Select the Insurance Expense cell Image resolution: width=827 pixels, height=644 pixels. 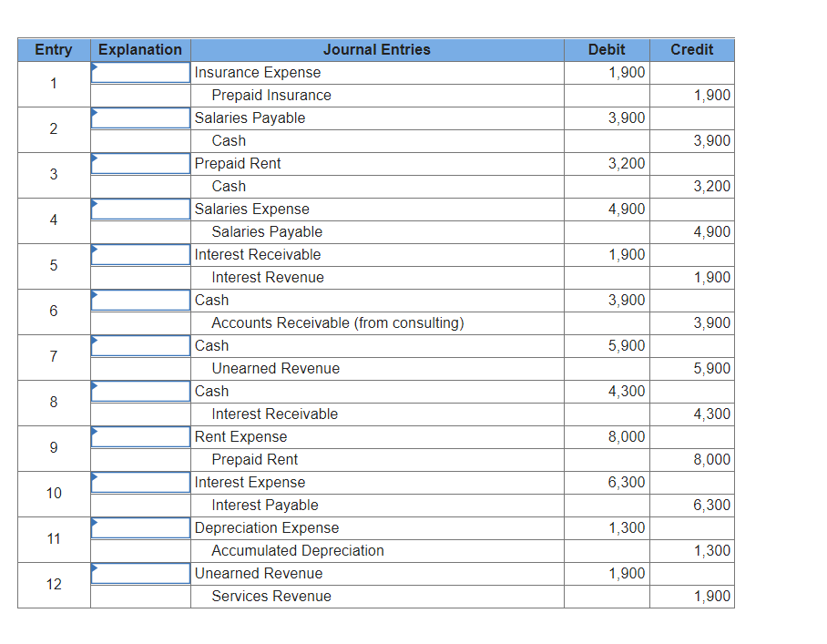point(377,73)
